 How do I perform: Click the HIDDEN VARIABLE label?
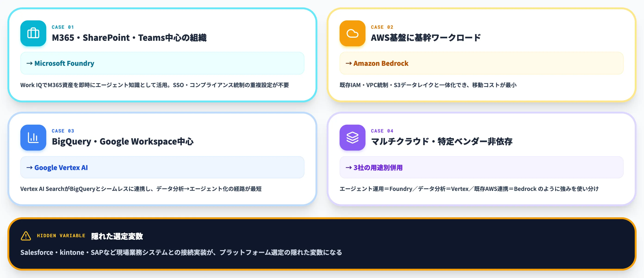61,236
